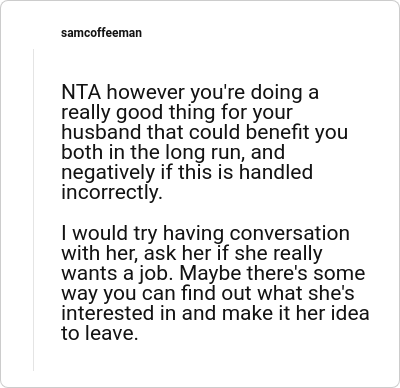The width and height of the screenshot is (400, 388).
Task: Click the word incorrectly in first paragraph
Action: (x=112, y=192)
